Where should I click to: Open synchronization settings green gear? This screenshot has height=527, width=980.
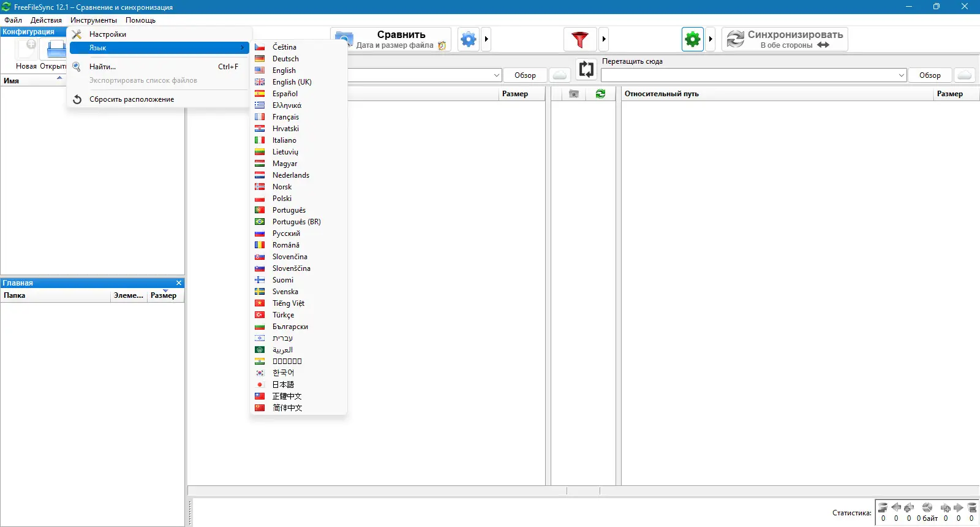tap(693, 39)
